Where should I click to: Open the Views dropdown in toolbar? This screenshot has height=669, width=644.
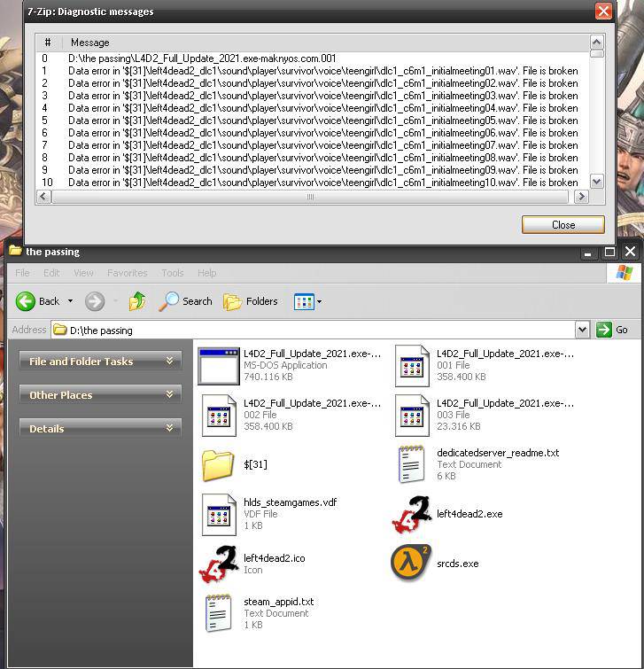[x=307, y=301]
